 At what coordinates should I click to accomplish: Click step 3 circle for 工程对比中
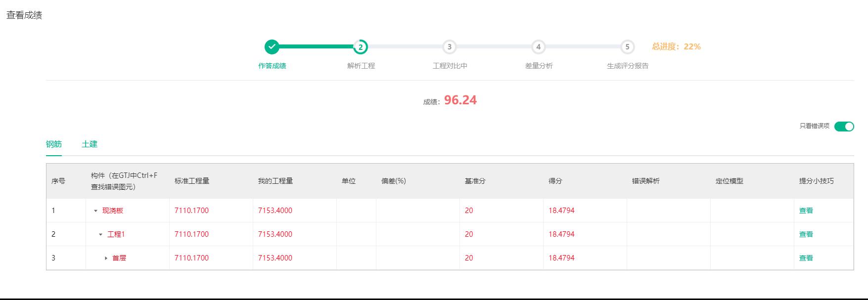tap(449, 47)
